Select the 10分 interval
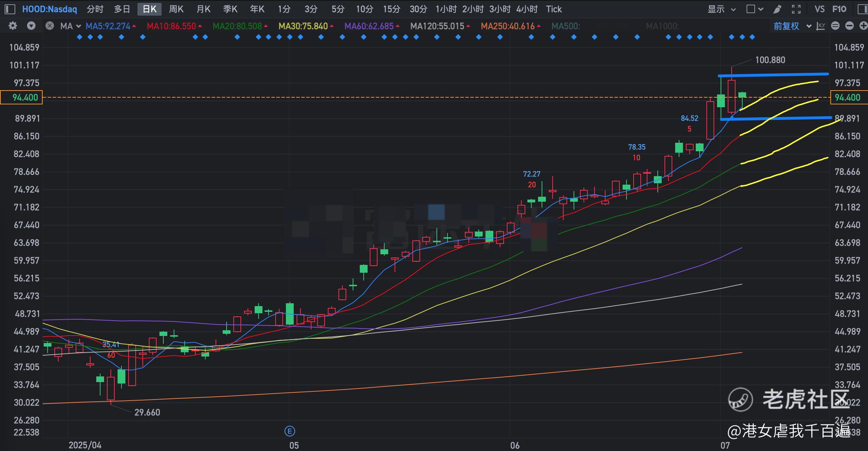The width and height of the screenshot is (868, 451). (x=365, y=9)
